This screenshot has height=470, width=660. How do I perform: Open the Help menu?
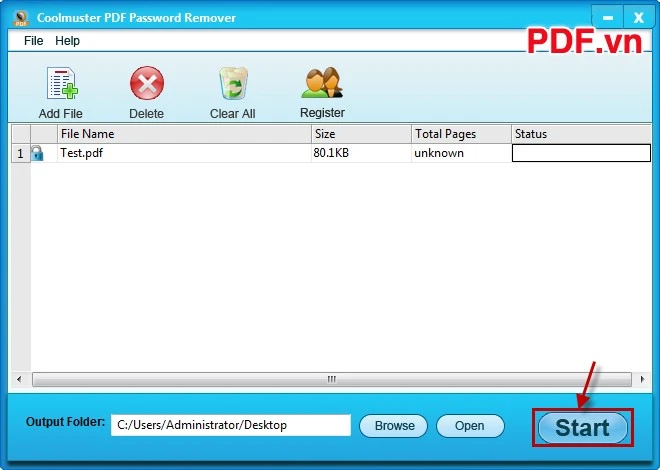click(67, 41)
